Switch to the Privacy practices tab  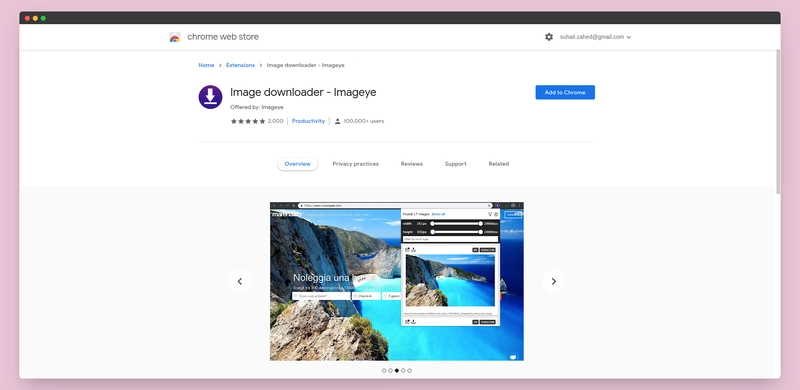pos(356,164)
